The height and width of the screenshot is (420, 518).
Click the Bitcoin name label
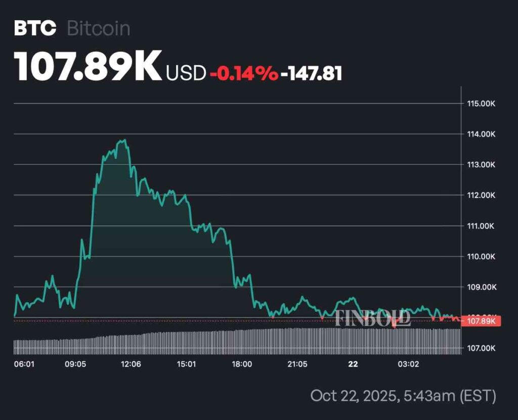coord(99,28)
